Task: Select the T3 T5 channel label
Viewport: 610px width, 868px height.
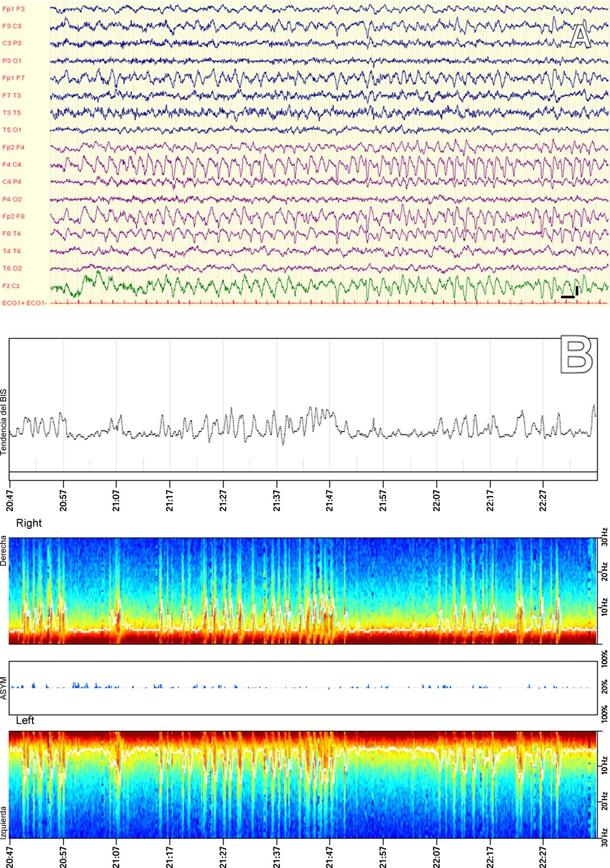Action: (12, 113)
